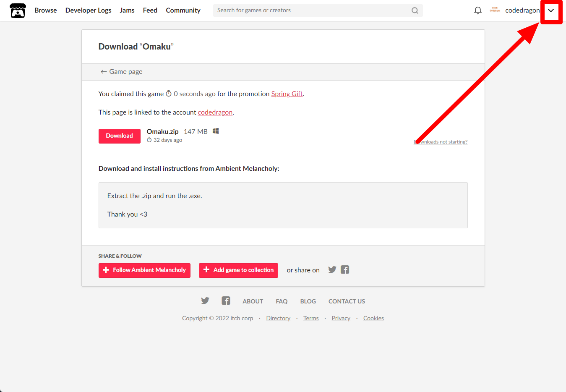Expand the account dropdown chevron

pos(551,10)
